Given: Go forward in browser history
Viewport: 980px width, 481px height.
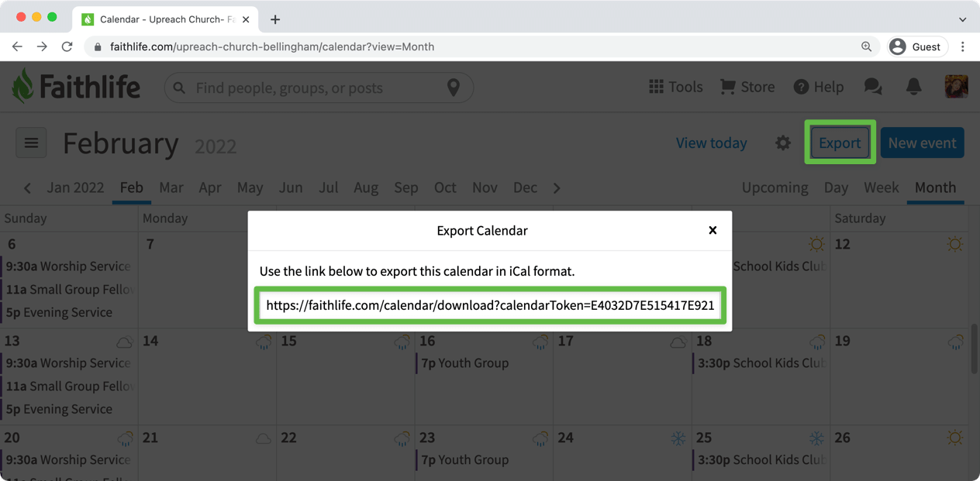Looking at the screenshot, I should [42, 46].
